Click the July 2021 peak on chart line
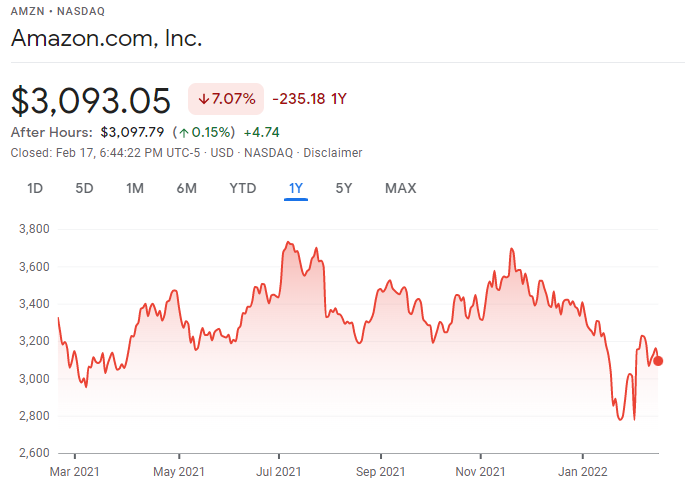 287,242
